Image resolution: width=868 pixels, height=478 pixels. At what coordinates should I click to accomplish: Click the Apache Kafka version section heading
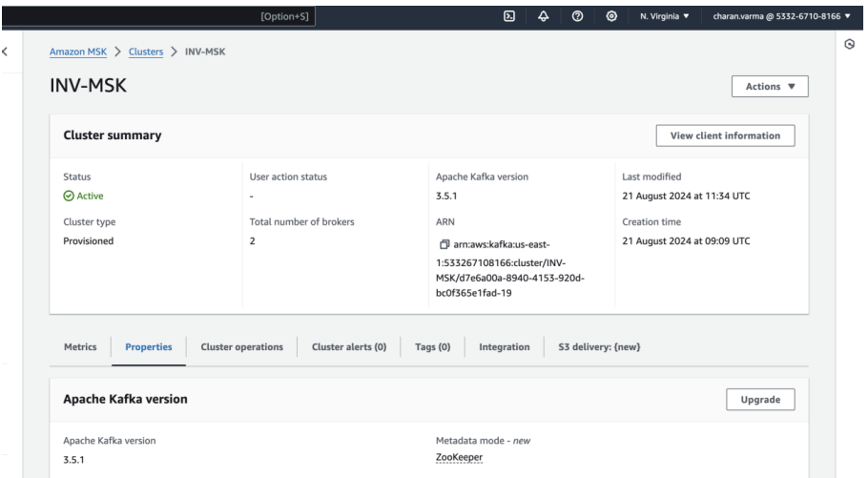pyautogui.click(x=125, y=399)
